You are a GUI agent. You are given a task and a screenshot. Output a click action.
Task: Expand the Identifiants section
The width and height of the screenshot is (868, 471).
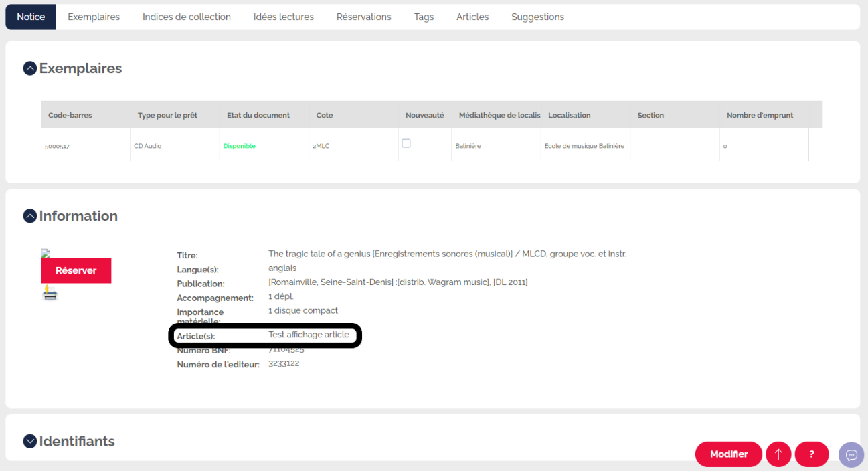(30, 442)
